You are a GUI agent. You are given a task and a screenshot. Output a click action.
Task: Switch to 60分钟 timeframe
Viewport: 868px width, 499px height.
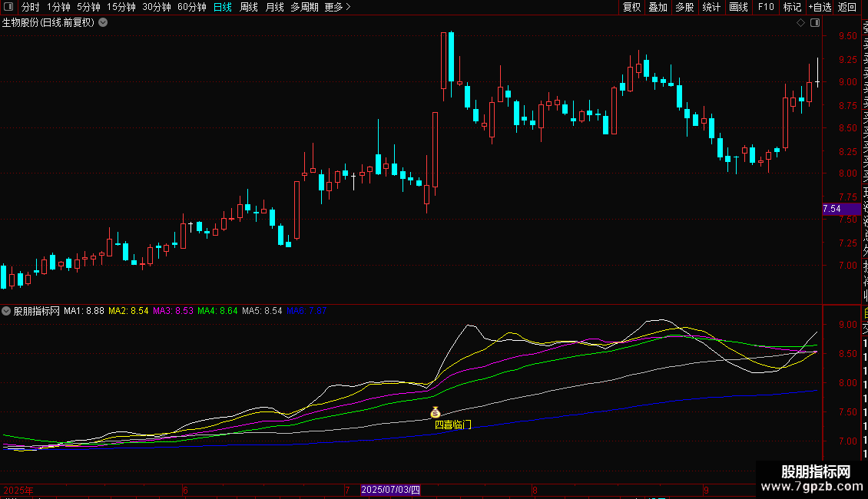pyautogui.click(x=191, y=7)
